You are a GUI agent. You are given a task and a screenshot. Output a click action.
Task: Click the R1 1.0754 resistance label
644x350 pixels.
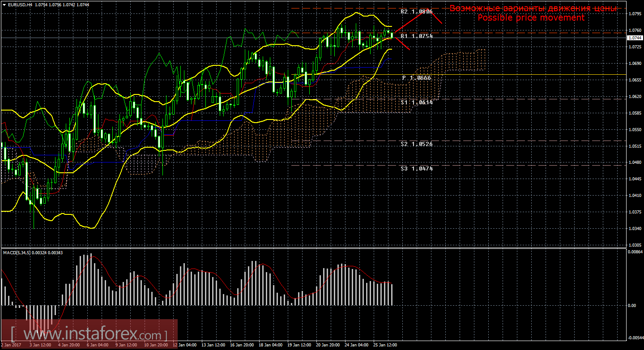[x=417, y=36]
